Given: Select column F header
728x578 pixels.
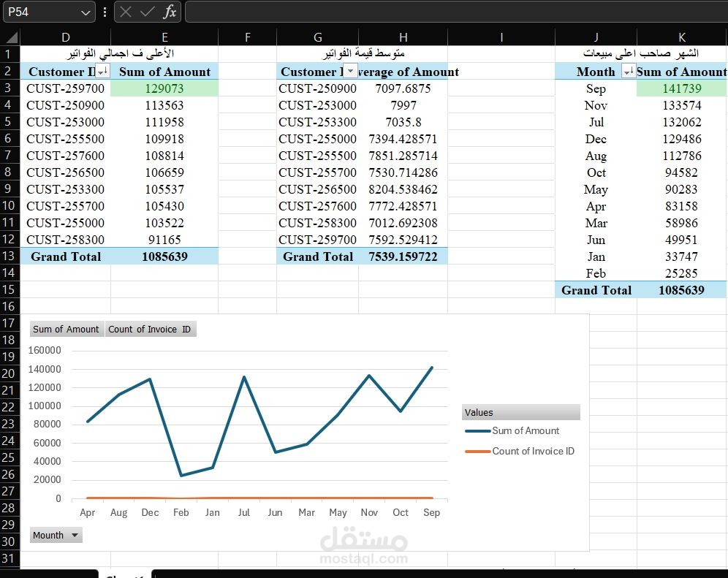Looking at the screenshot, I should pyautogui.click(x=248, y=37).
